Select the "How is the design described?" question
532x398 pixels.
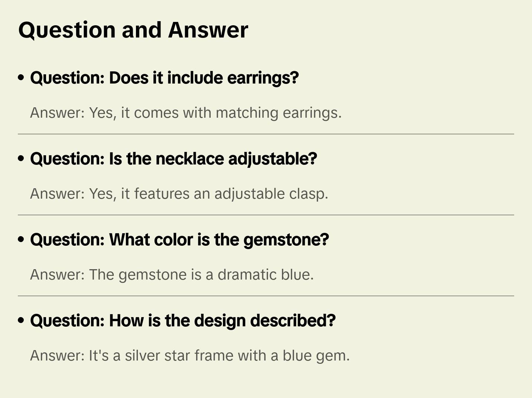(183, 321)
